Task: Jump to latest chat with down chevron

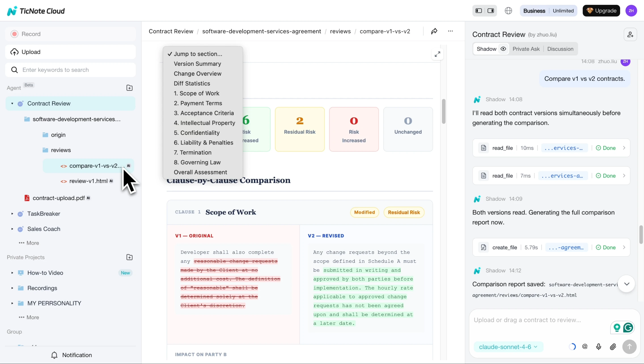Action: click(627, 284)
